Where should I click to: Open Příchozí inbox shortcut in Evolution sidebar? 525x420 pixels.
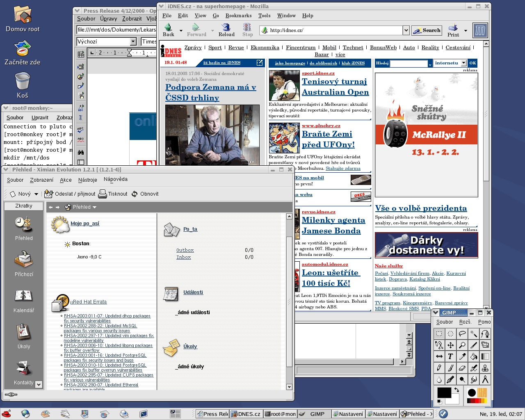(x=24, y=265)
